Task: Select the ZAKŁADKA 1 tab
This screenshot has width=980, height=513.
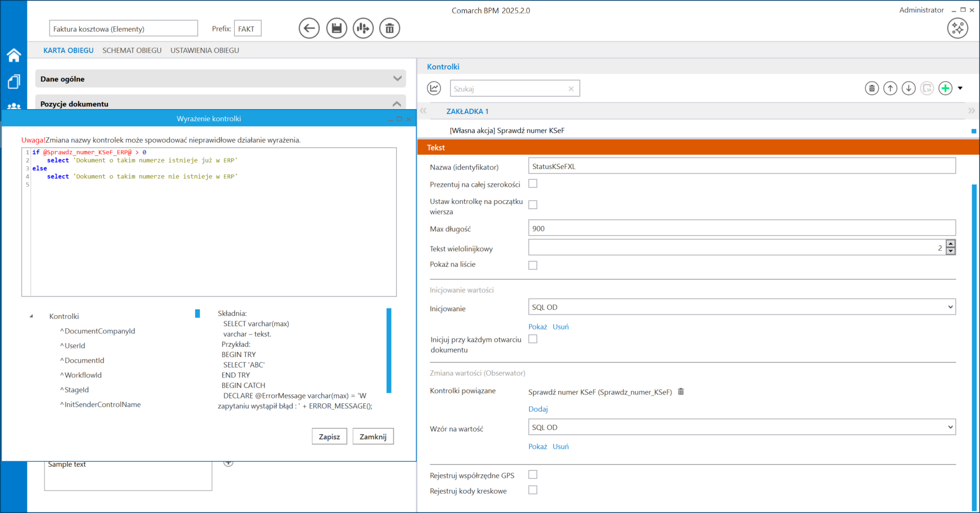Action: point(467,111)
